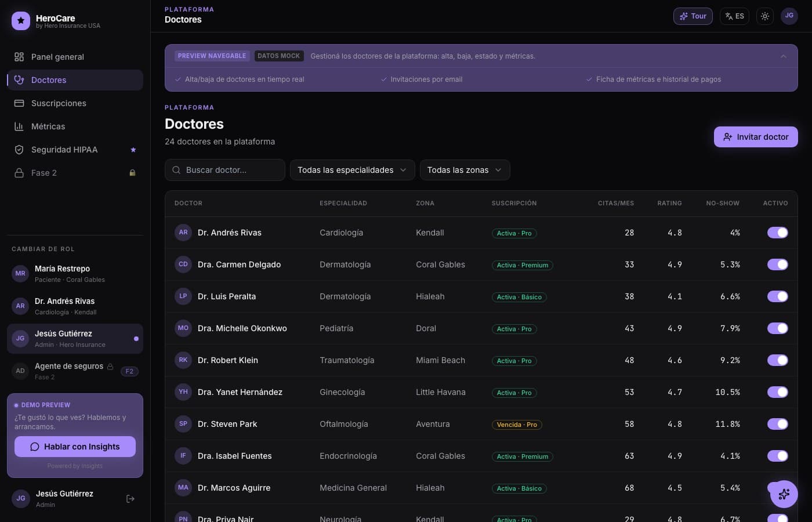This screenshot has height=522, width=812.
Task: Open the Todas las especialidades dropdown
Action: [353, 170]
